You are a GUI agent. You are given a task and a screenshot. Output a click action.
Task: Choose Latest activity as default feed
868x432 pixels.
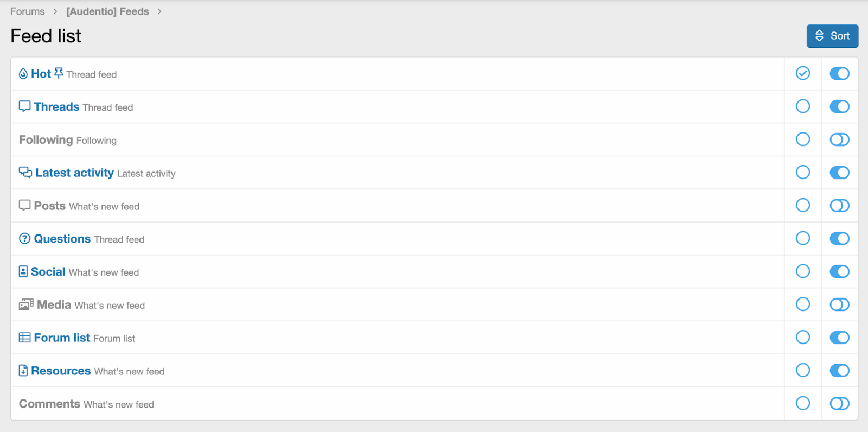[x=803, y=172]
